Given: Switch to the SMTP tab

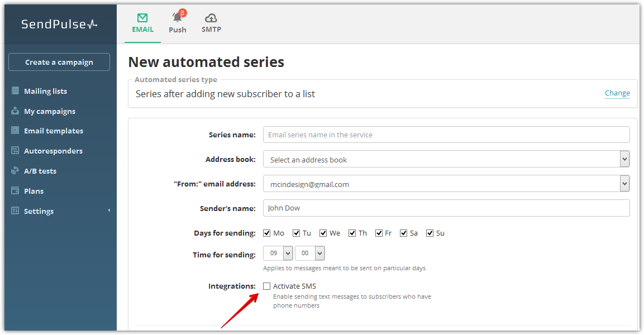Looking at the screenshot, I should [x=211, y=22].
